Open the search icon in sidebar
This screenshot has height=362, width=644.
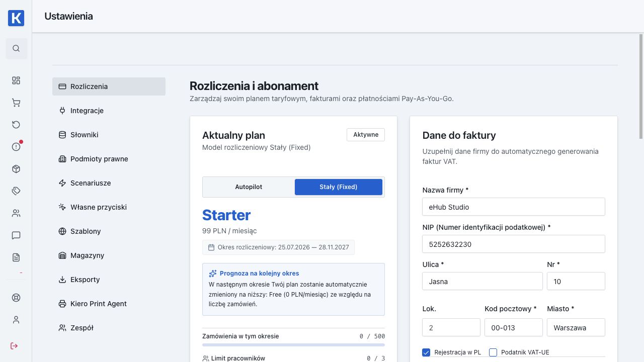[16, 48]
